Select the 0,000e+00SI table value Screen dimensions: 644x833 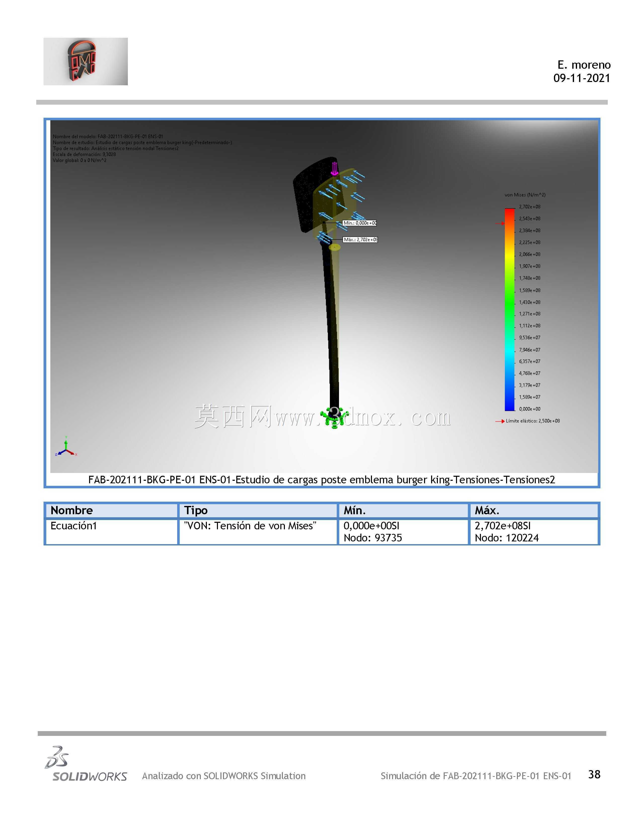pos(372,526)
